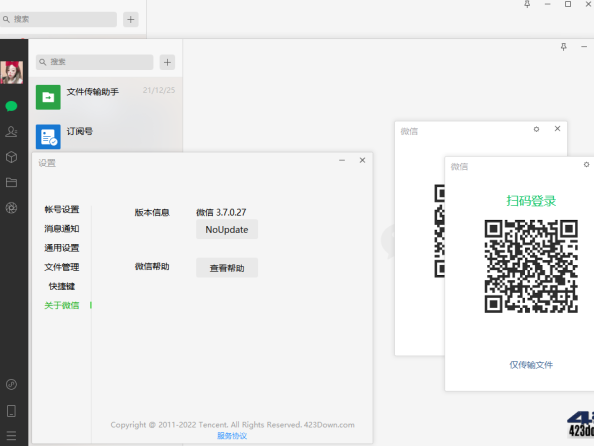
Task: Click 仅传输文件 link in login window
Action: tap(531, 365)
